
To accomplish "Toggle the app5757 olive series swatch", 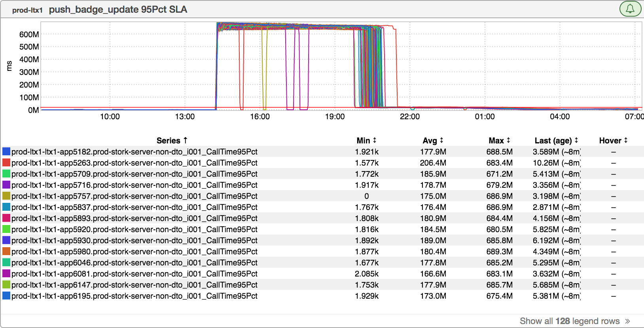I will coord(6,196).
